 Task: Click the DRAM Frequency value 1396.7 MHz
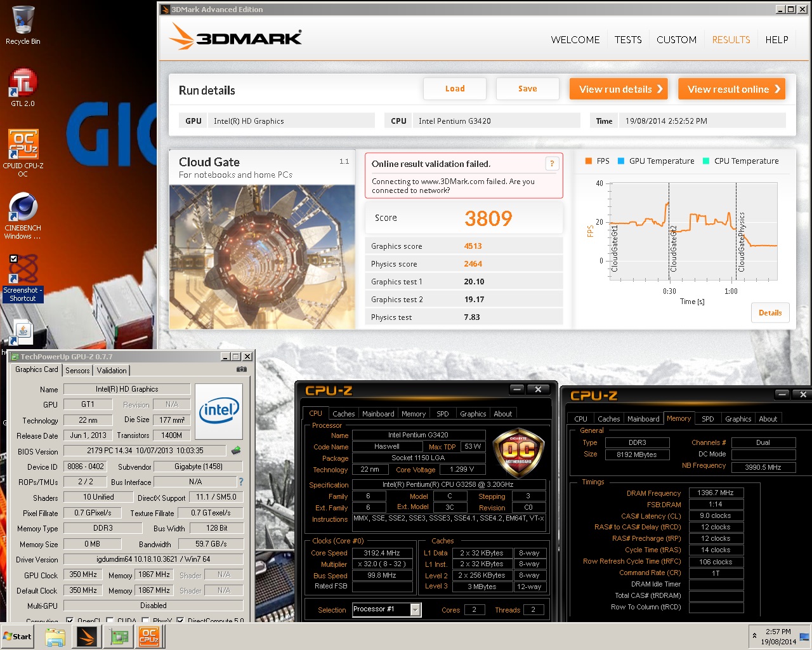point(716,493)
